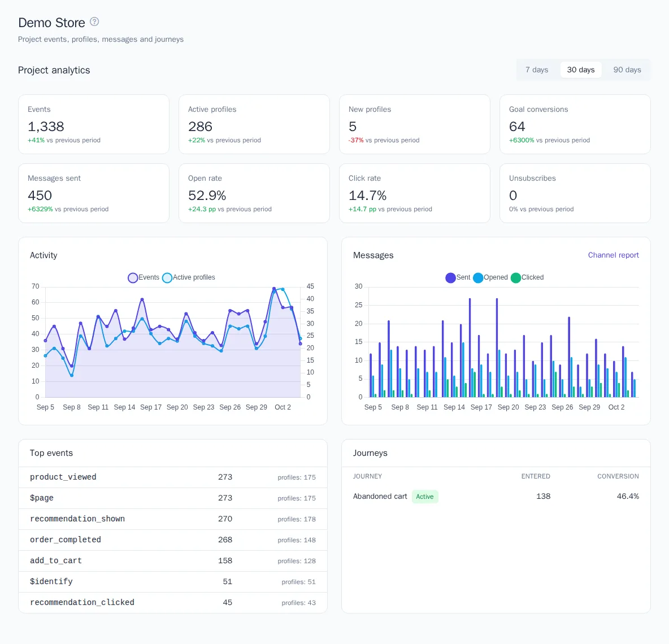Click the Demo Store title
The height and width of the screenshot is (644, 669).
point(51,23)
